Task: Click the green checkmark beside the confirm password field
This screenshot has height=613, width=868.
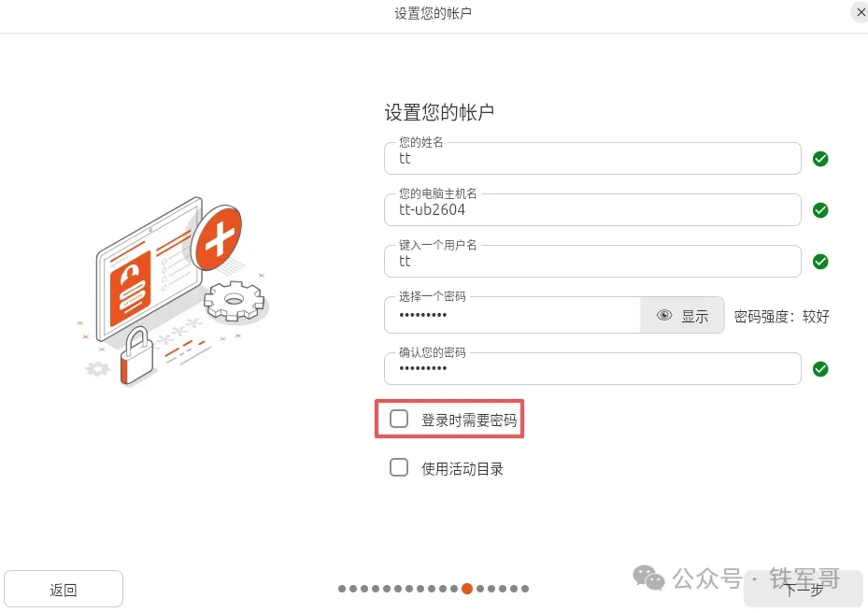Action: click(x=819, y=368)
